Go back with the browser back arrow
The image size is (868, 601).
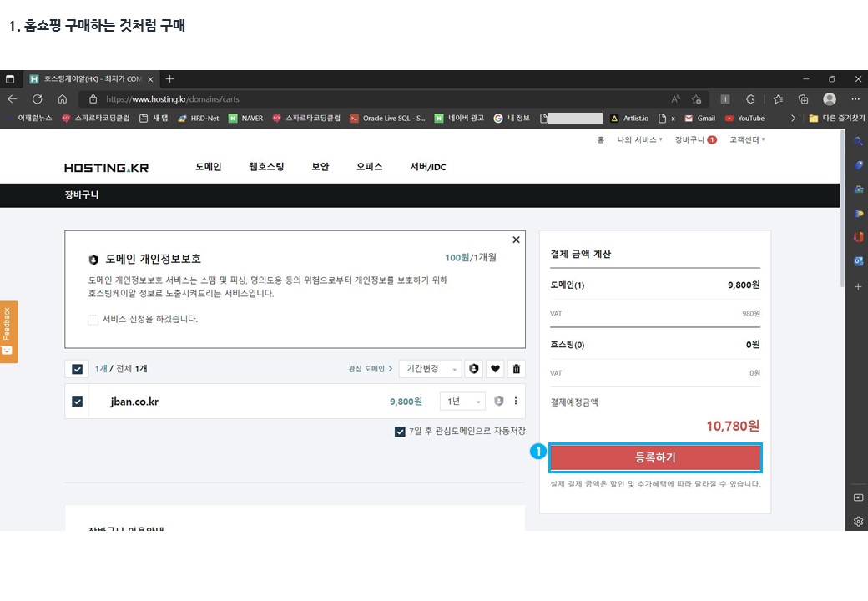[13, 99]
